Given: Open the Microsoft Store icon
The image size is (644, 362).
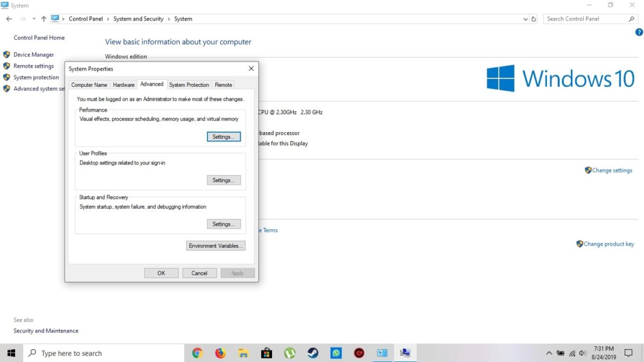Looking at the screenshot, I should pos(267,353).
